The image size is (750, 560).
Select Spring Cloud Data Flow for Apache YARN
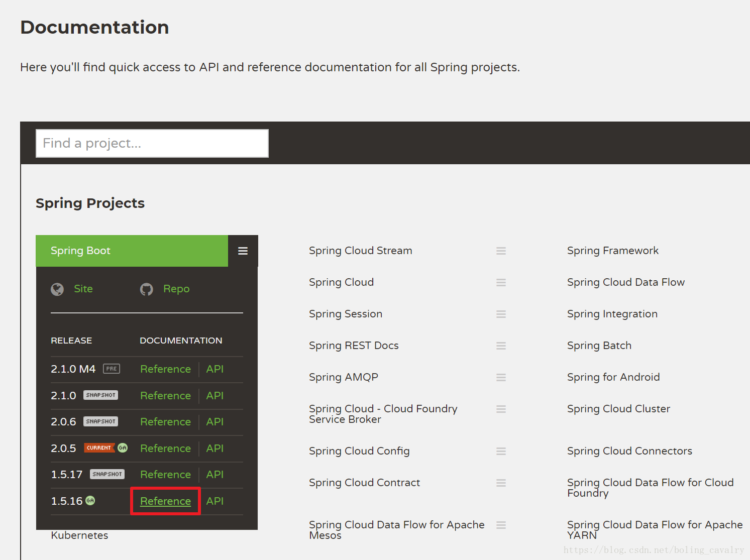coord(655,530)
